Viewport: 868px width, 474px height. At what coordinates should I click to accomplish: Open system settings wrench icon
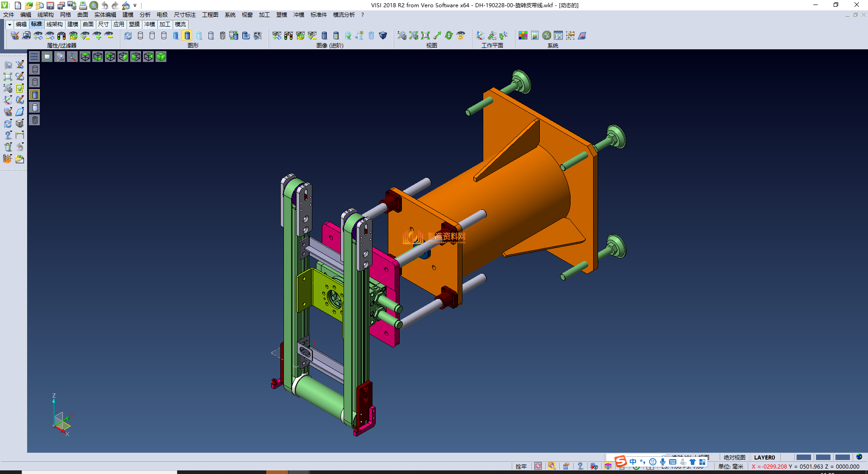547,36
